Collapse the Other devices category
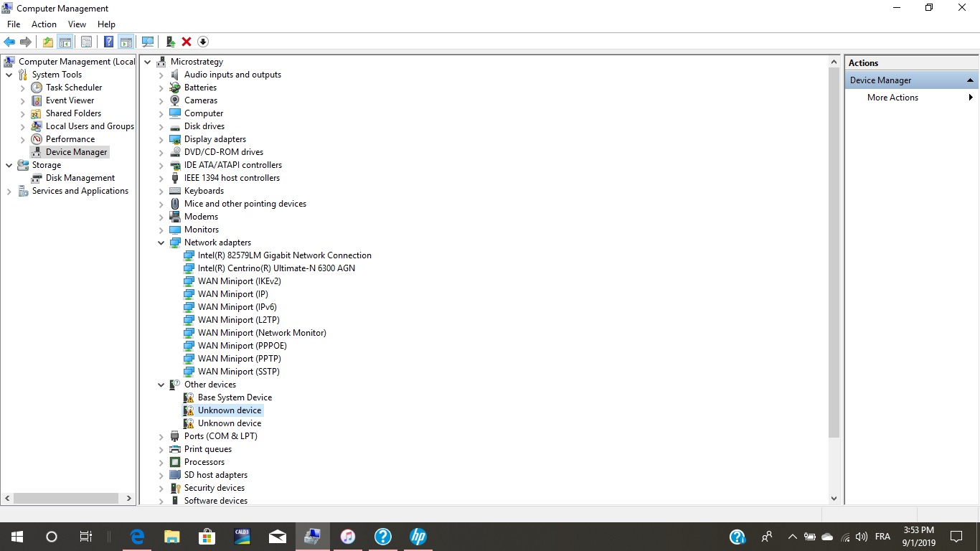This screenshot has height=551, width=980. tap(161, 384)
